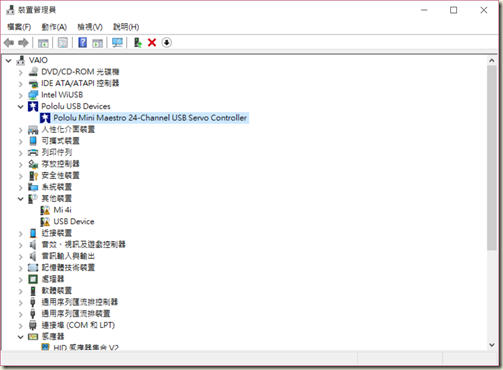Select "Pololu Mini Maestro 24-Channel USB Servo Controller"
The height and width of the screenshot is (370, 503).
point(150,118)
